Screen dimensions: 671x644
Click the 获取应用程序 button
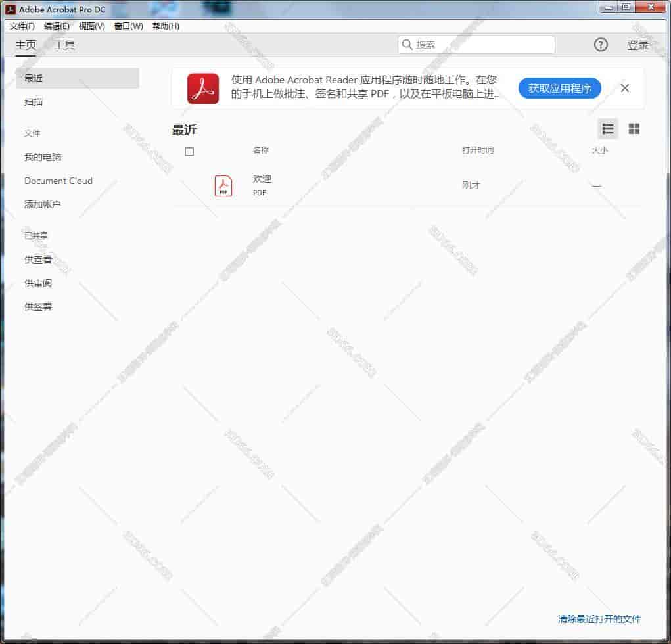coord(559,88)
